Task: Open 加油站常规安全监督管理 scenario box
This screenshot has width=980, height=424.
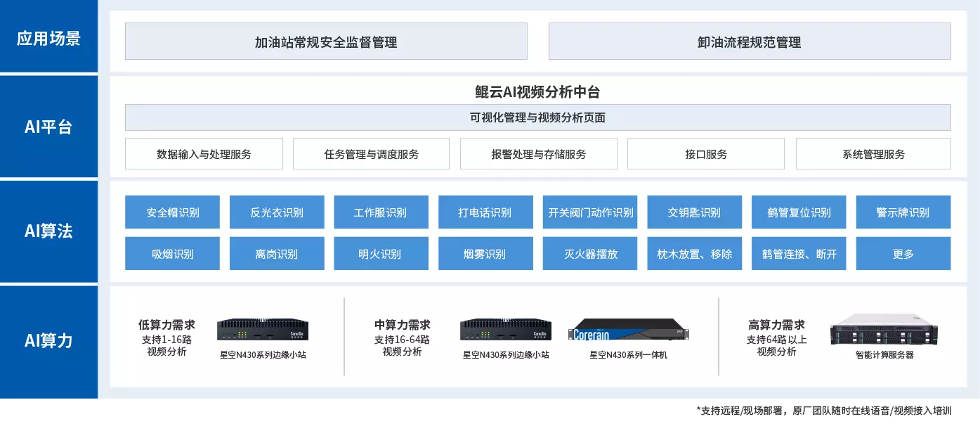Action: point(326,41)
